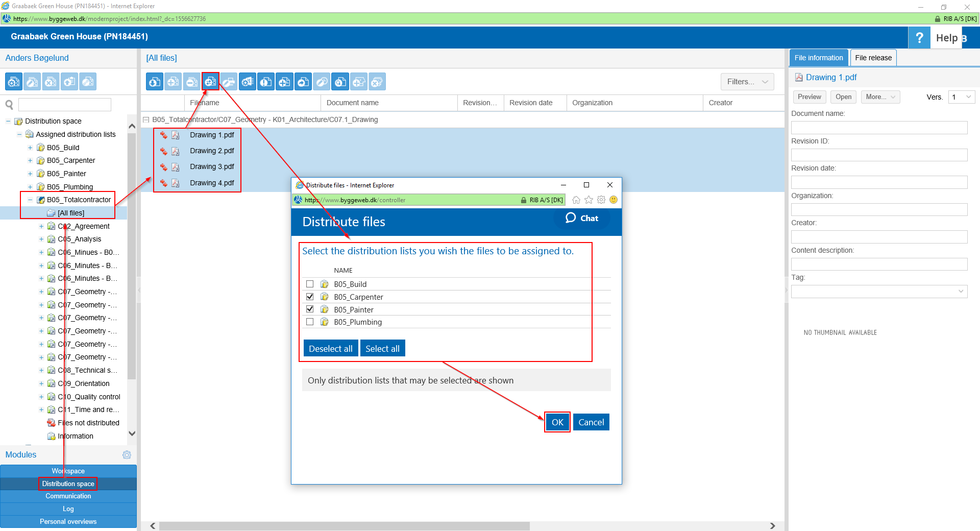Open the Chat bubble in Distribute files
Image resolution: width=980 pixels, height=531 pixels.
click(581, 219)
